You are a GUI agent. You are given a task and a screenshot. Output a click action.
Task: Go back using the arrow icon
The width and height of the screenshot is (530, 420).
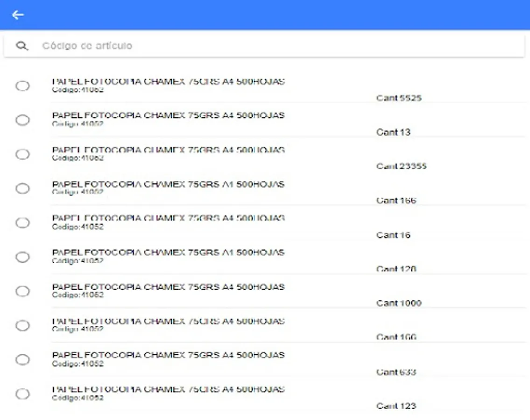pyautogui.click(x=18, y=15)
